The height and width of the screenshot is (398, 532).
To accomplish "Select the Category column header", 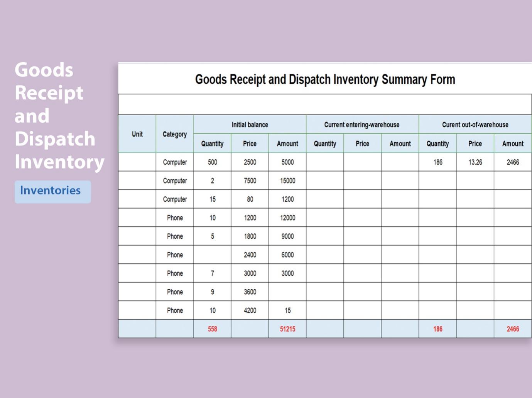I will click(174, 134).
